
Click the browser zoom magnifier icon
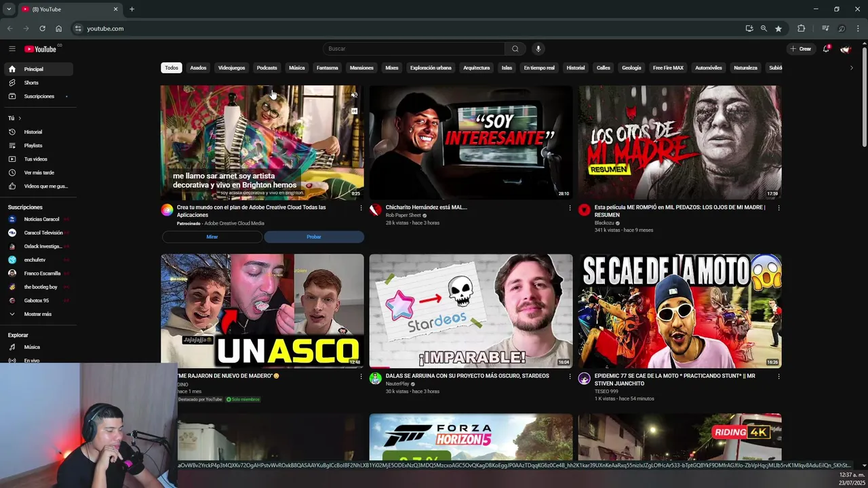764,28
